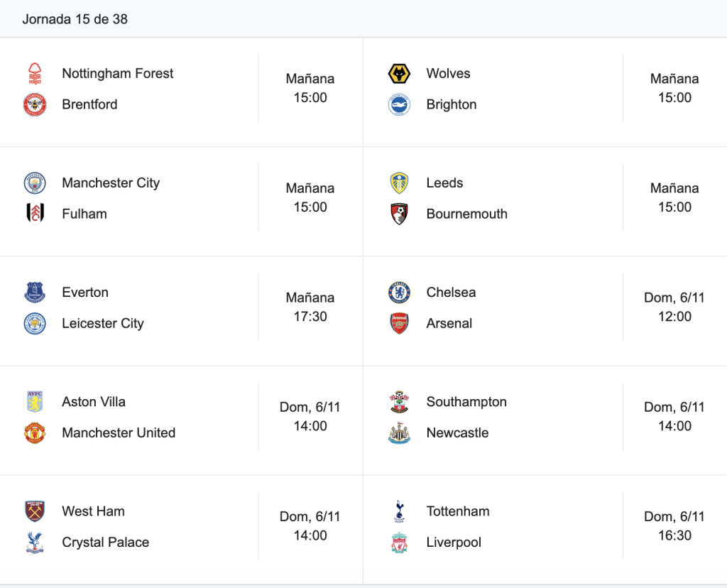Viewport: 727px width, 588px height.
Task: Open the Leicester City team name
Action: [x=103, y=323]
